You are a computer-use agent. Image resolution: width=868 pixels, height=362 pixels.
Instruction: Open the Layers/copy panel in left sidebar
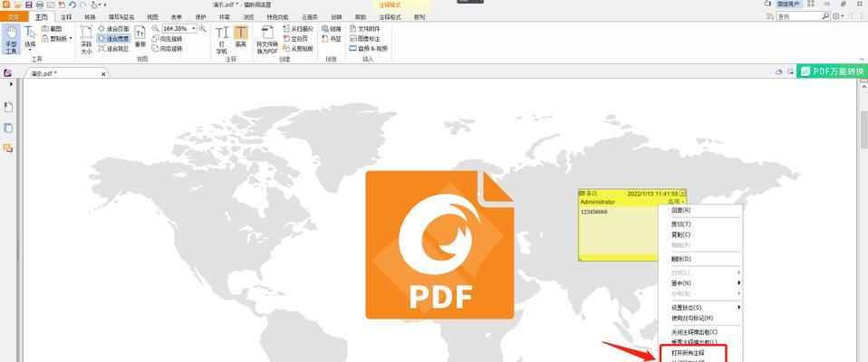pos(8,129)
